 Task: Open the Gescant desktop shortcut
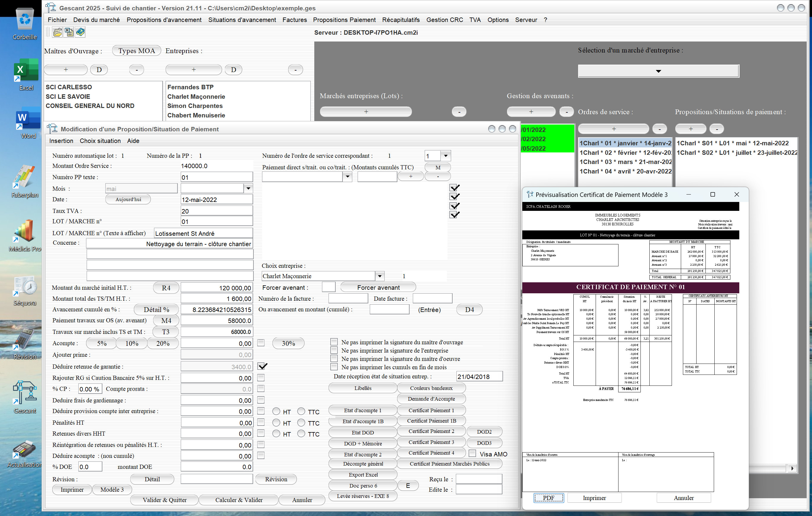[25, 397]
